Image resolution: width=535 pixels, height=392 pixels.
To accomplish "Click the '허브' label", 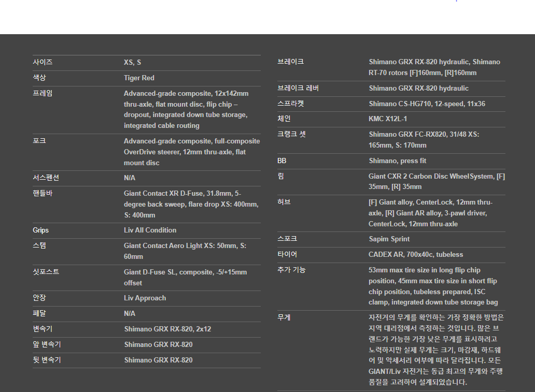I will click(284, 202).
